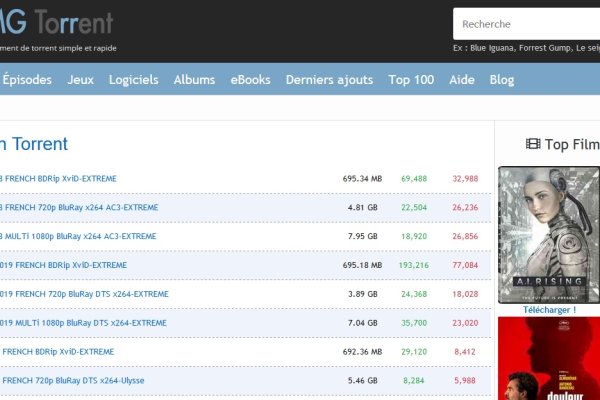
Task: Select Albums in the navigation bar
Action: tap(194, 80)
